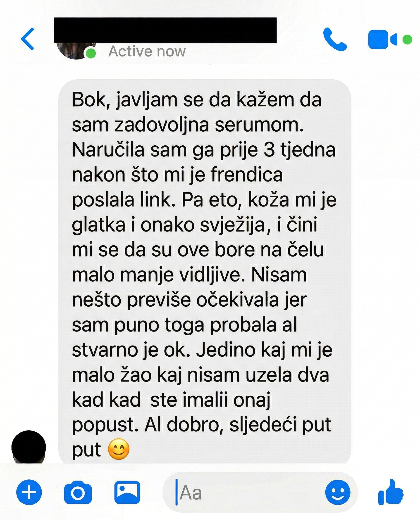Screen dimensions: 420x521
Task: Start a voice call with the phone icon
Action: pos(335,39)
